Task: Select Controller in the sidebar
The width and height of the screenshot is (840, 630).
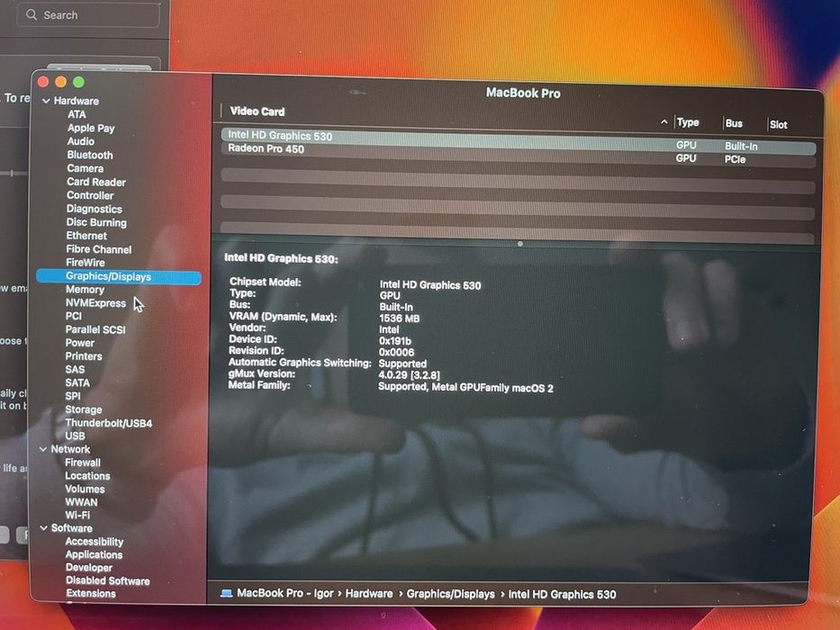Action: (x=90, y=195)
